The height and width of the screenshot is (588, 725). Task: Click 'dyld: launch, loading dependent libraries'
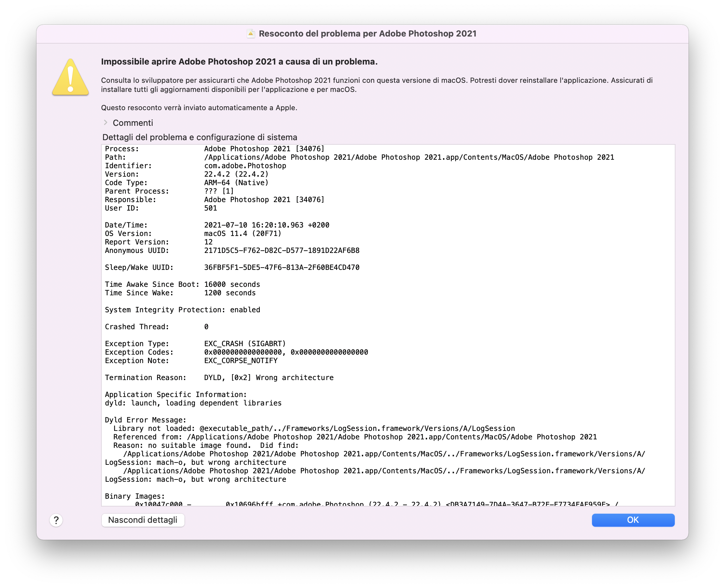click(193, 403)
